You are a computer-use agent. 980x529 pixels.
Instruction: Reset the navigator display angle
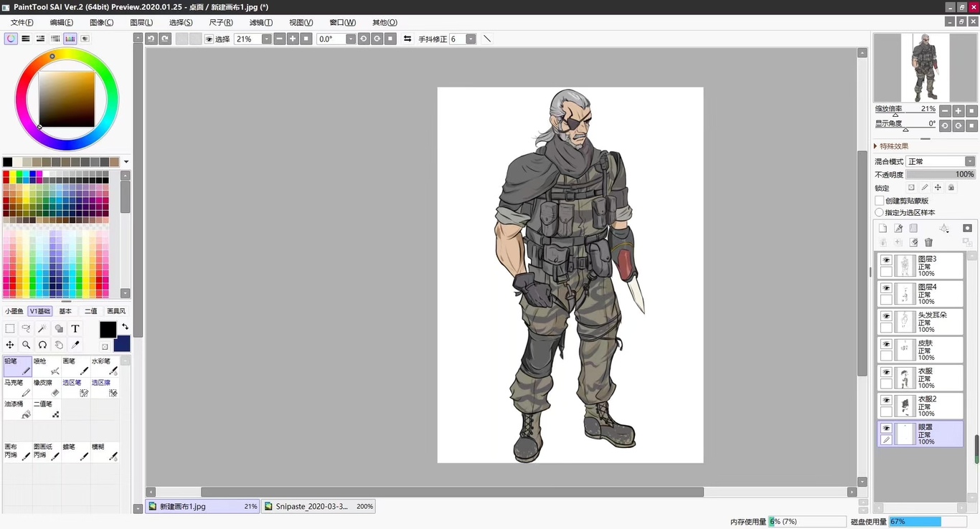coord(972,125)
